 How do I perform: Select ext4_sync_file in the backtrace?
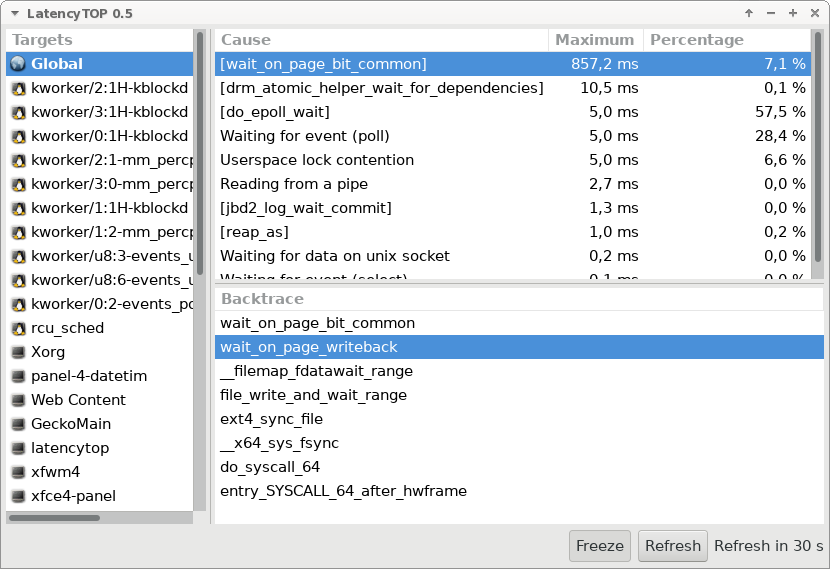click(x=271, y=419)
